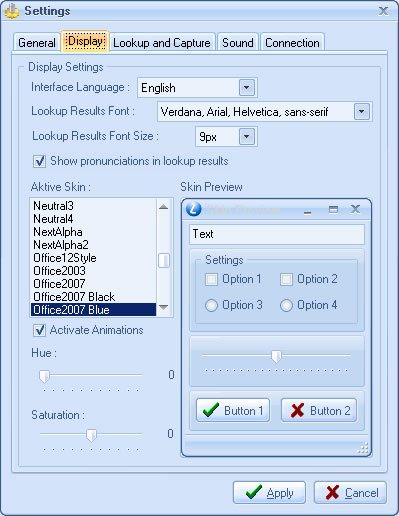Toggle Activate Animations checkbox

pyautogui.click(x=40, y=330)
